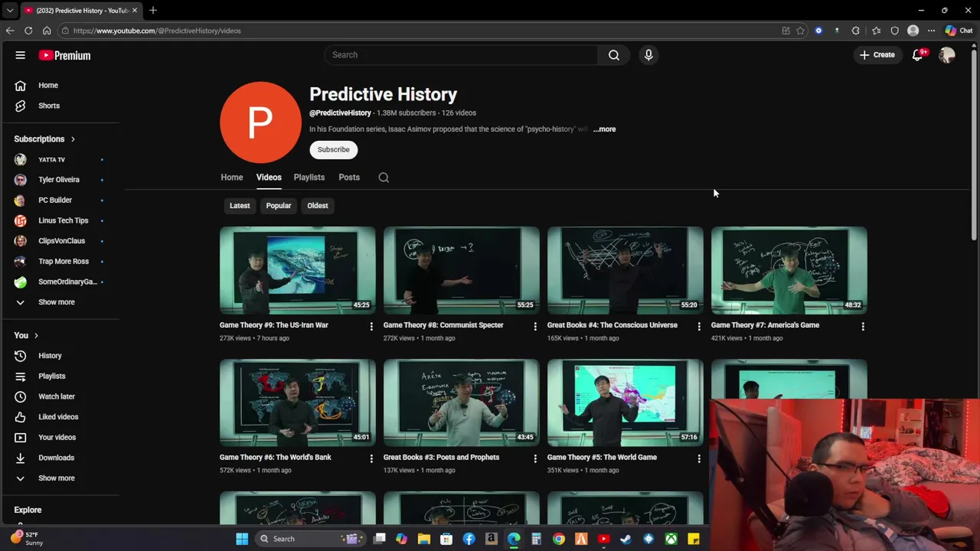This screenshot has width=980, height=551.
Task: Search within channel using magnifier icon
Action: click(x=384, y=178)
